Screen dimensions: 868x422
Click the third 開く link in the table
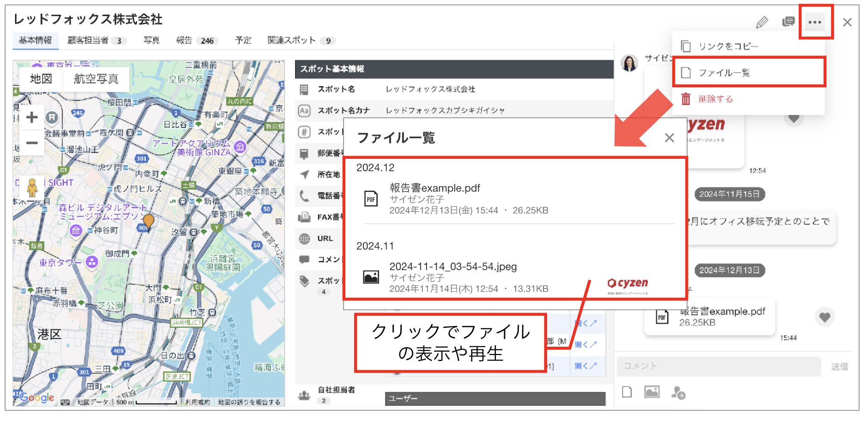[585, 366]
